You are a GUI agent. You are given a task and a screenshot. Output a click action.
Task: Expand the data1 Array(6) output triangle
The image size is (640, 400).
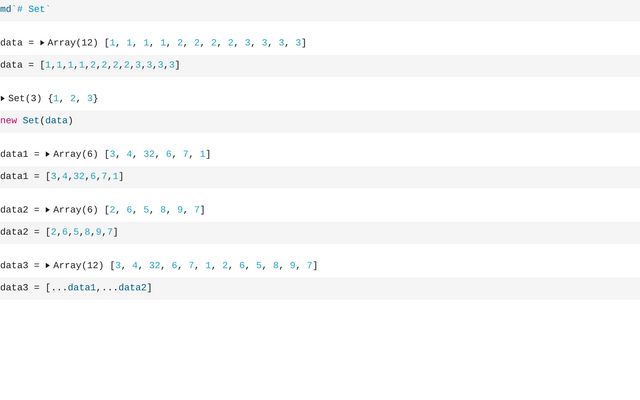[48, 155]
